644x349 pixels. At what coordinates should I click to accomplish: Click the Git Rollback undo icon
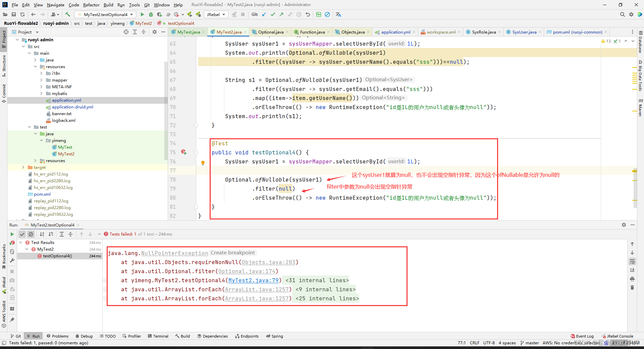click(x=308, y=14)
